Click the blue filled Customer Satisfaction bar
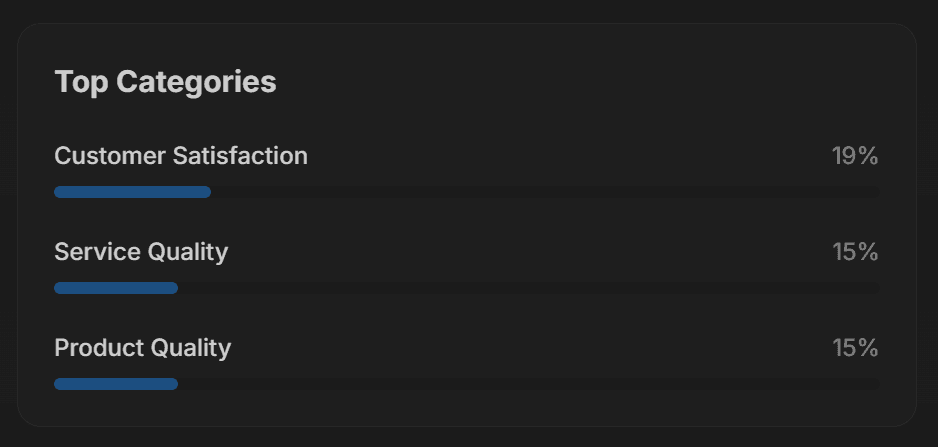 pyautogui.click(x=132, y=192)
